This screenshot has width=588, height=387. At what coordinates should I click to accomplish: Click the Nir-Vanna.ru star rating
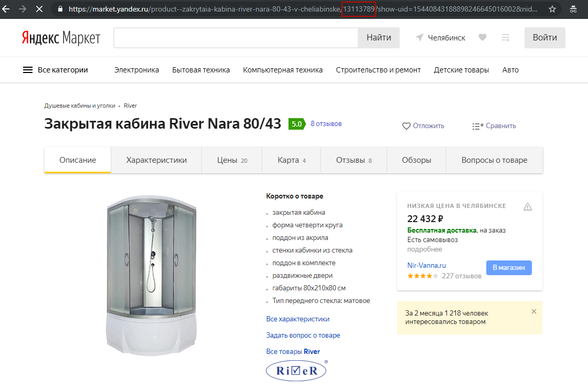pos(423,276)
